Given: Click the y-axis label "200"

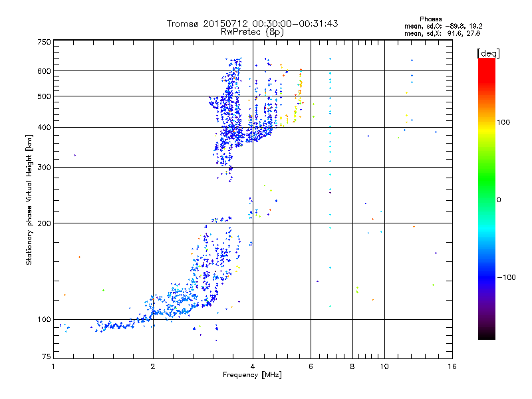Looking at the screenshot, I should tap(44, 223).
